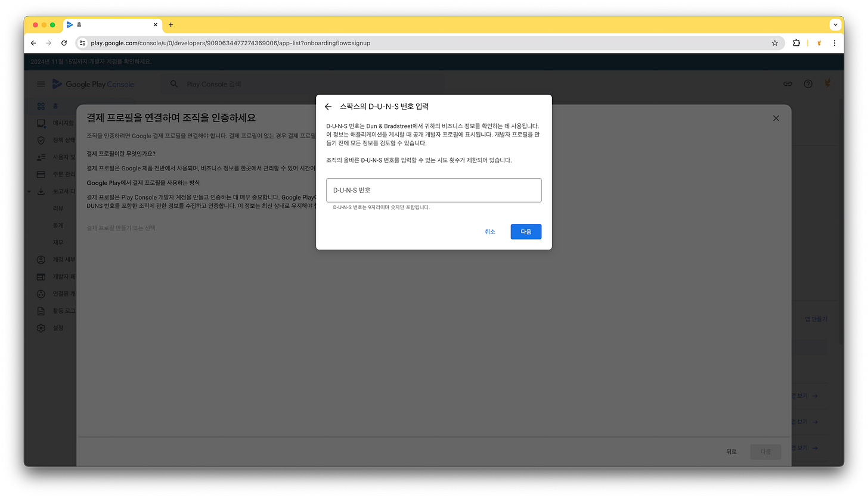Open the tab search dropdown chevron

pos(835,25)
